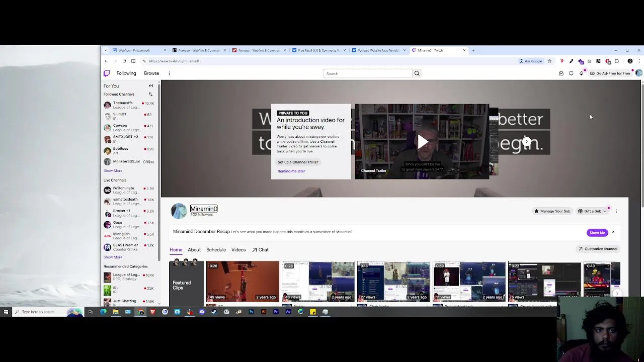Sort the Followed Channels list

click(x=150, y=94)
